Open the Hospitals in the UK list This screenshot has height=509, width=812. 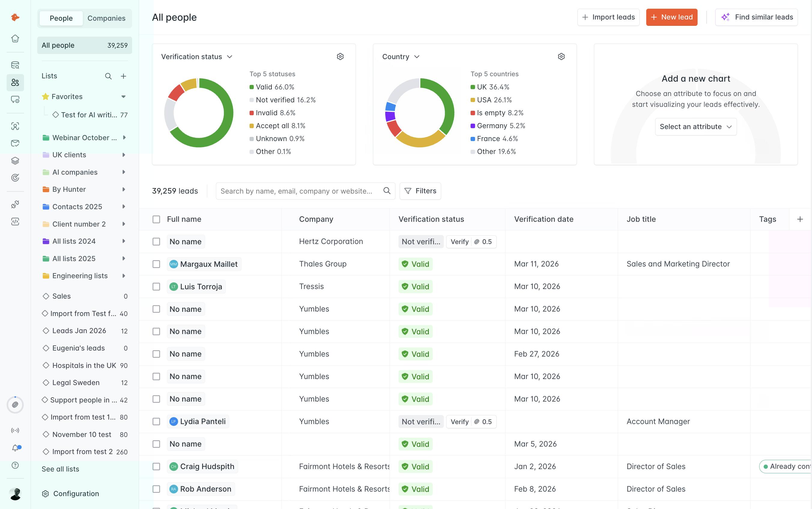(84, 366)
